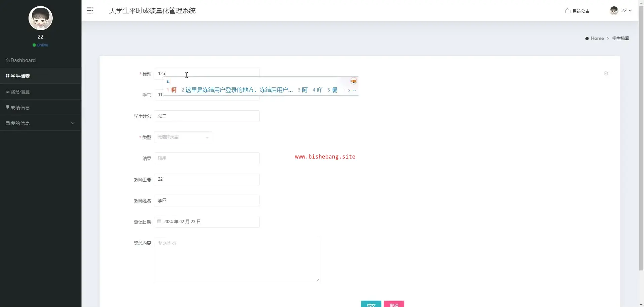Image resolution: width=644 pixels, height=307 pixels.
Task: Click the 奖惩信息 sidebar icon
Action: click(8, 91)
